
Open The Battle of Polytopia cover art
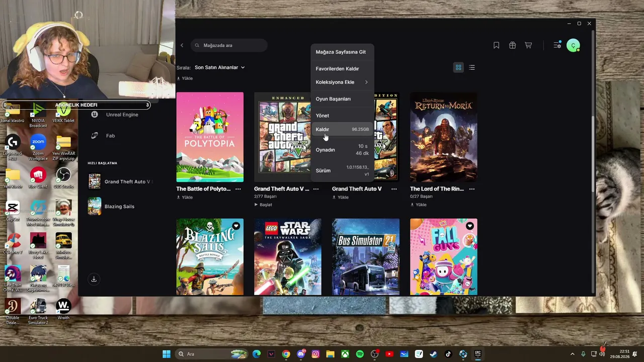[210, 137]
